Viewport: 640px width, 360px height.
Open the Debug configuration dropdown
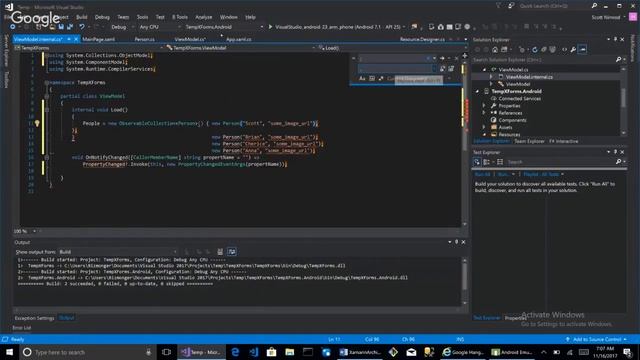coord(122,27)
